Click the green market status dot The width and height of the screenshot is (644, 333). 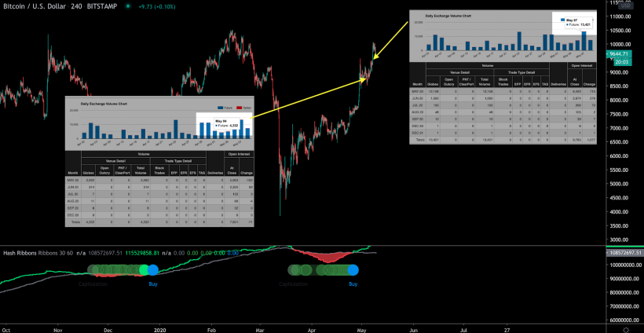pos(129,6)
